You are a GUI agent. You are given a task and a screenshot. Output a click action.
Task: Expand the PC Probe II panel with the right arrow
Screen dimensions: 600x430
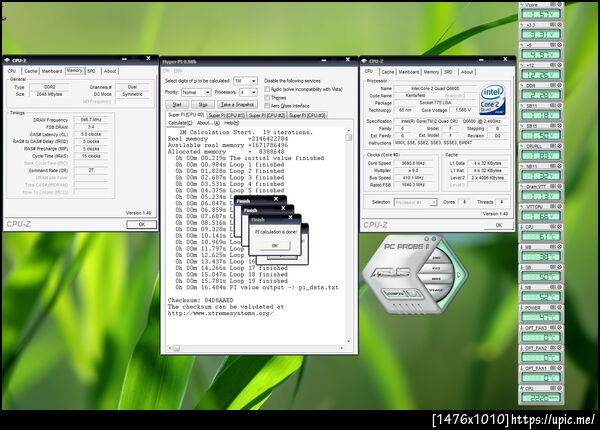[460, 274]
